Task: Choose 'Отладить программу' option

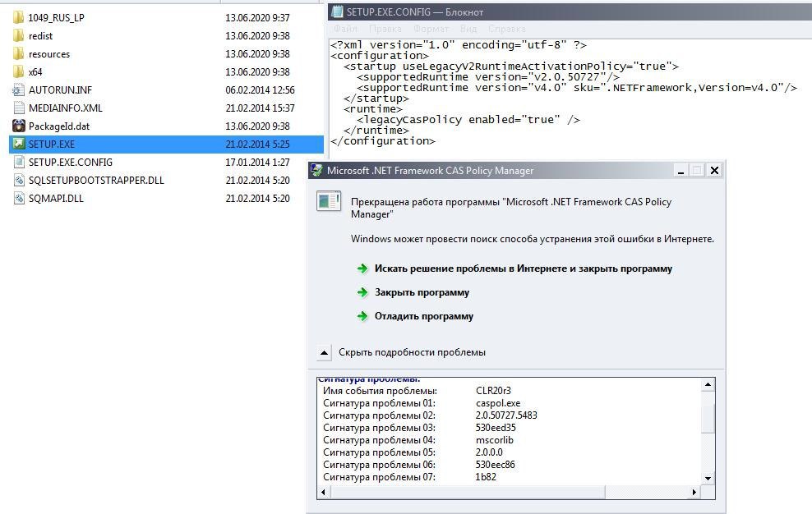Action: point(423,316)
